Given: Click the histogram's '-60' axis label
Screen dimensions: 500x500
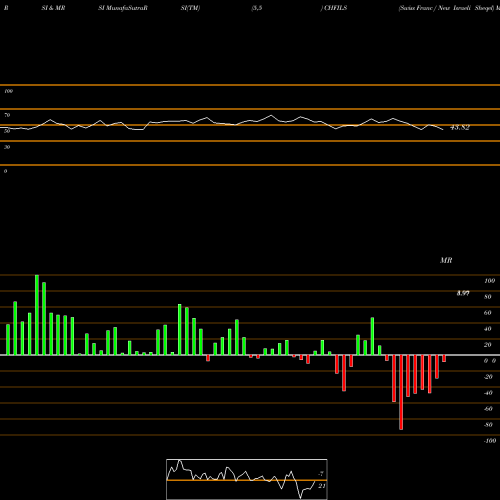Looking at the screenshot, I should click(488, 409).
